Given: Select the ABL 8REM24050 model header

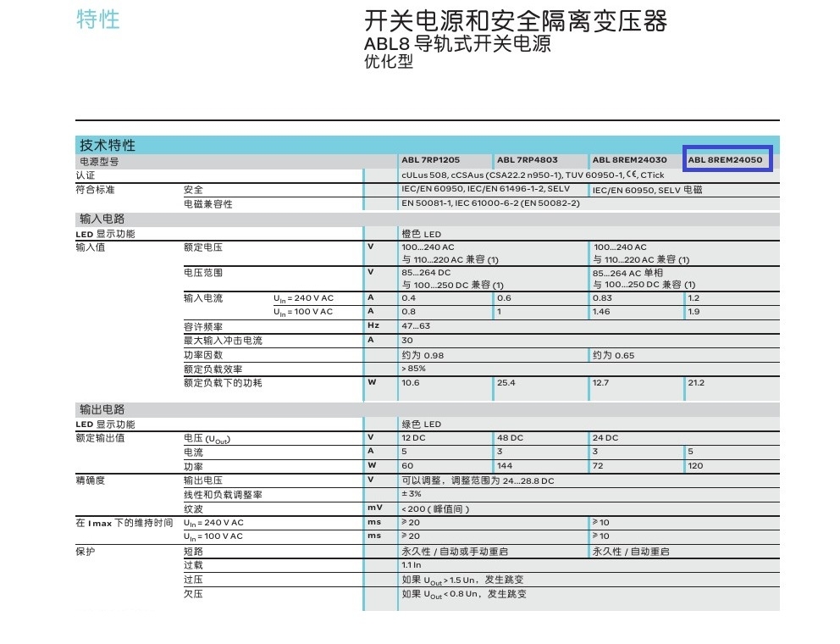Looking at the screenshot, I should (x=725, y=160).
